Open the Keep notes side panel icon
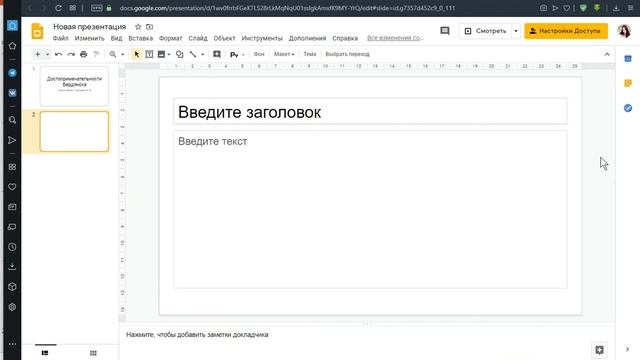The width and height of the screenshot is (640, 360). 628,83
